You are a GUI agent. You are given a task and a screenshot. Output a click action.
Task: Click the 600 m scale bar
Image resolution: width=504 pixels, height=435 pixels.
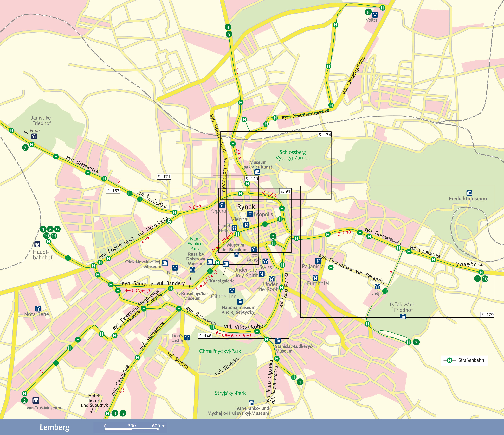point(132,429)
